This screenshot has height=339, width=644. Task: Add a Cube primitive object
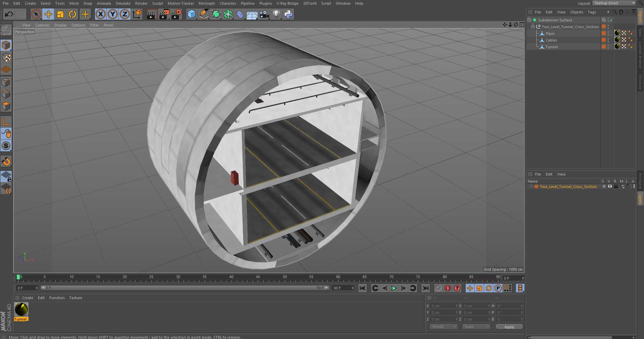click(x=192, y=14)
